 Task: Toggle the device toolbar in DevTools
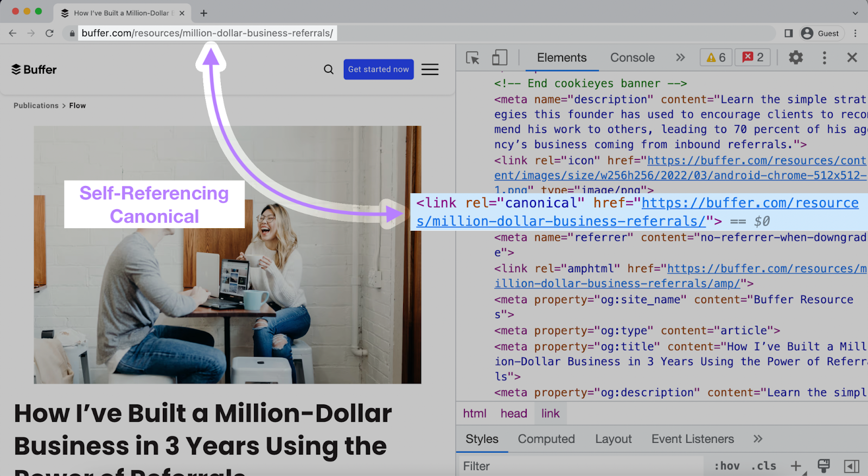point(500,57)
